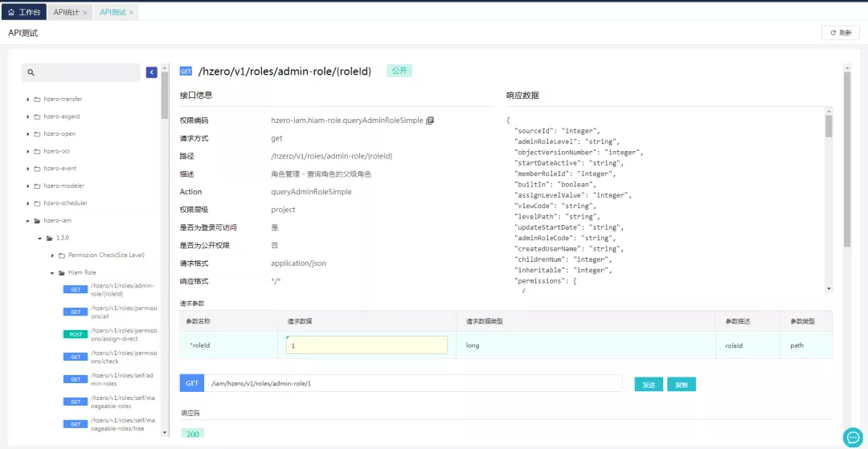Click the roleId request data input field
Image resolution: width=868 pixels, height=449 pixels.
click(366, 345)
